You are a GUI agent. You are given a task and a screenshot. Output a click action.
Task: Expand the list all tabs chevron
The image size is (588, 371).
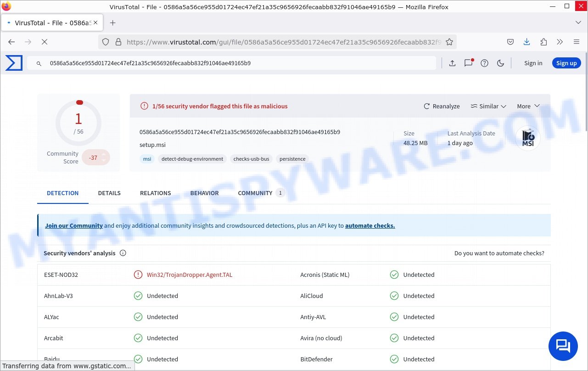[578, 22]
